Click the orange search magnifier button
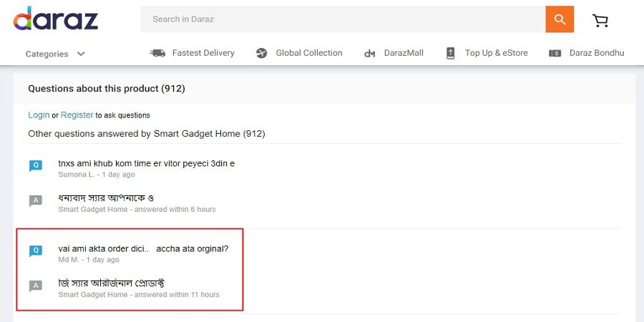 (560, 19)
